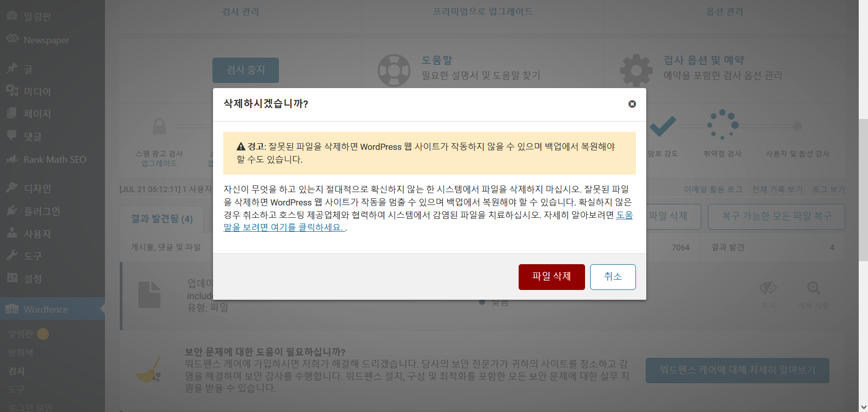Click the scrollbar down arrow

pyautogui.click(x=863, y=407)
